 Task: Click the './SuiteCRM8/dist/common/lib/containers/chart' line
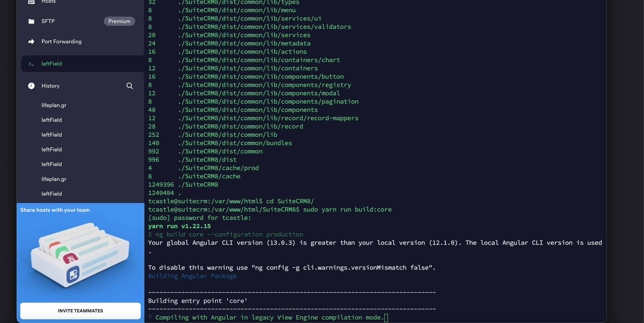coord(244,60)
